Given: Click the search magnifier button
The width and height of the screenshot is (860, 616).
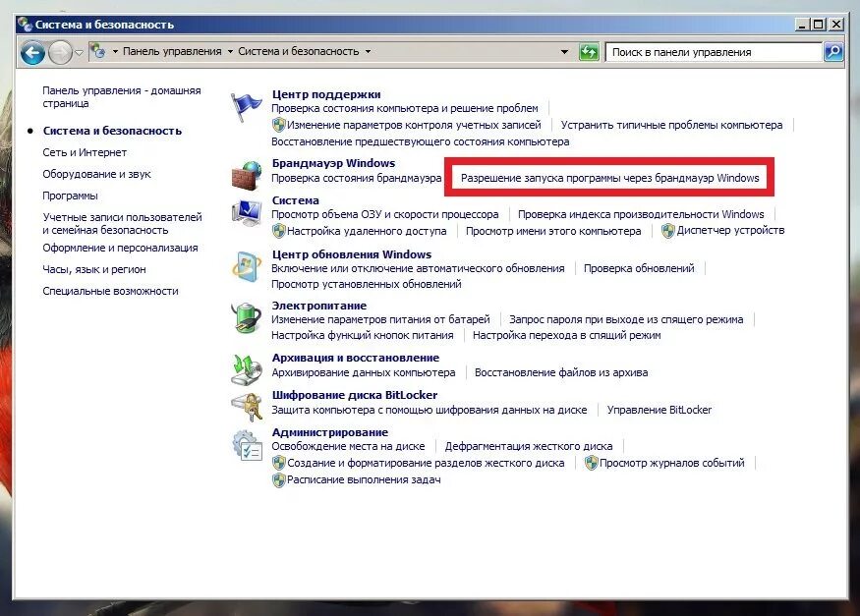Looking at the screenshot, I should (833, 52).
